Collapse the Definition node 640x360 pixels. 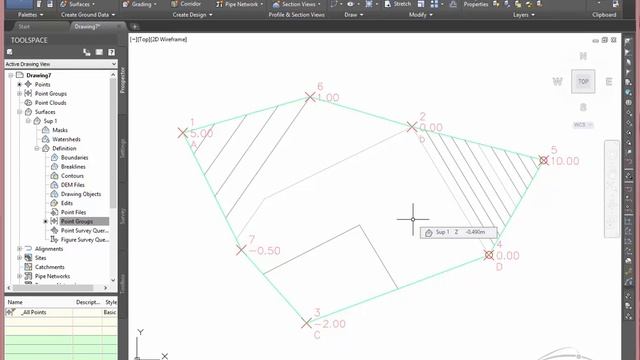point(37,148)
